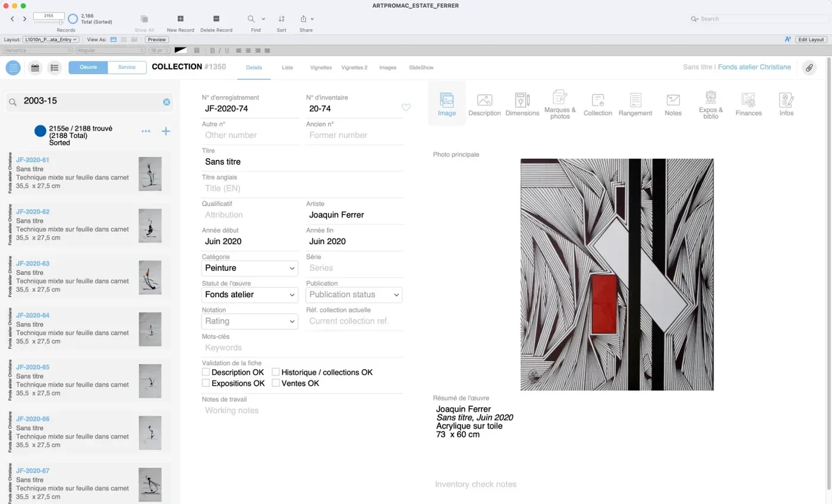Image resolution: width=832 pixels, height=504 pixels.
Task: Click the JF-2020-66 thumbnail
Action: point(150,432)
